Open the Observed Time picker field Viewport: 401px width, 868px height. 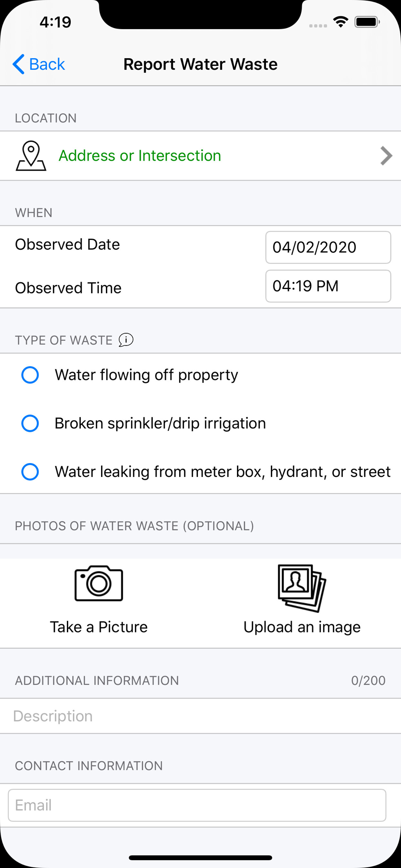pos(328,286)
